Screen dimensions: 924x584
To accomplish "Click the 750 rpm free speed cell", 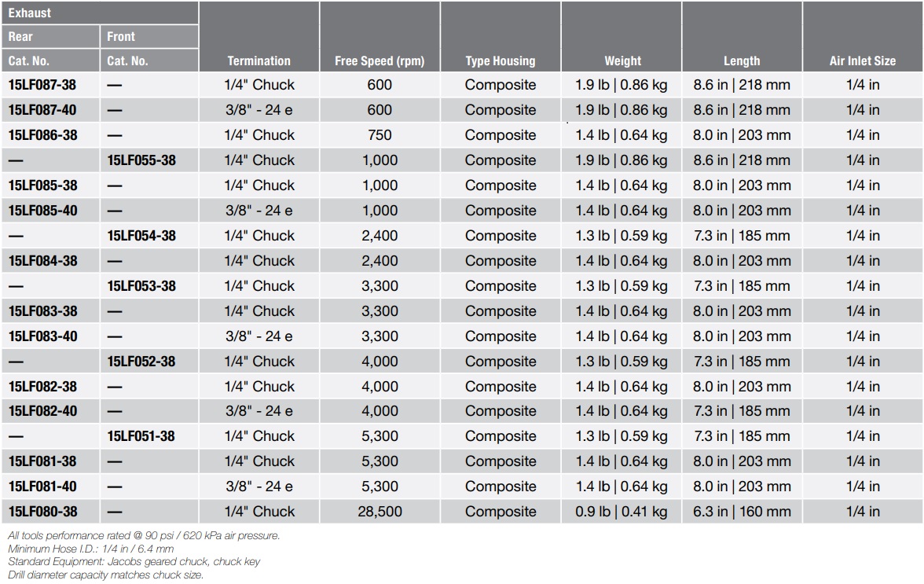I will point(379,135).
